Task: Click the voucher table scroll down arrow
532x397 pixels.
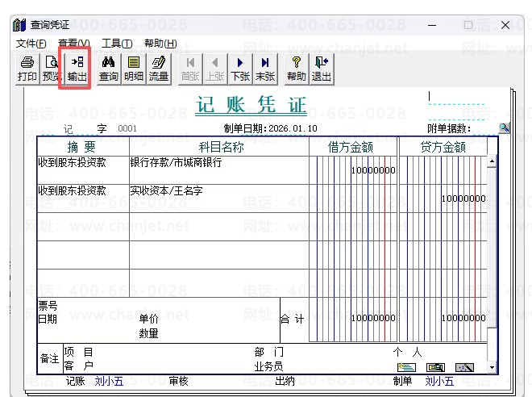Action: point(492,367)
